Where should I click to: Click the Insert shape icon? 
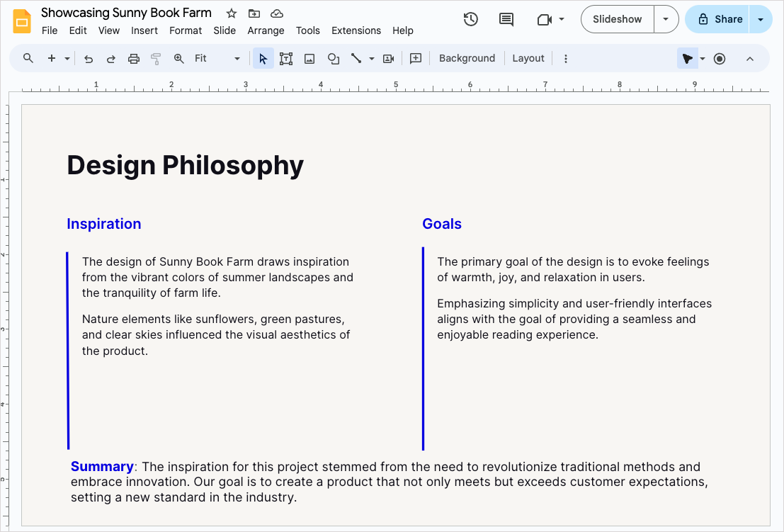(x=334, y=59)
